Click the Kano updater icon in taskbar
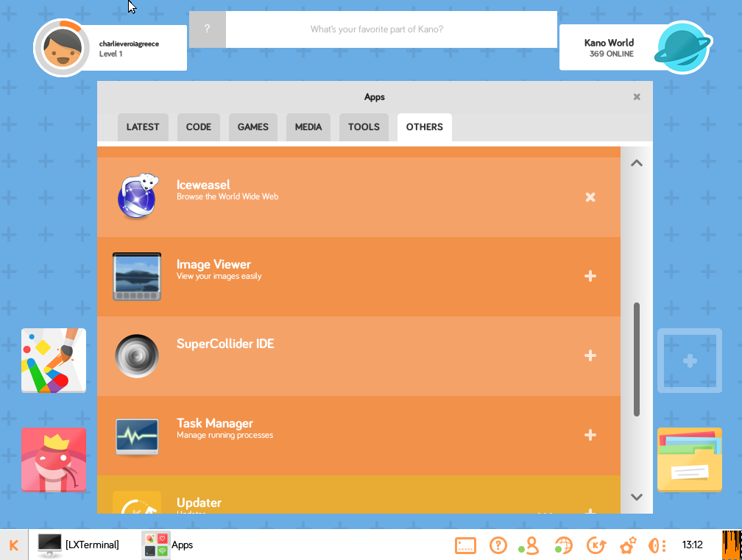Image resolution: width=742 pixels, height=560 pixels. click(596, 545)
